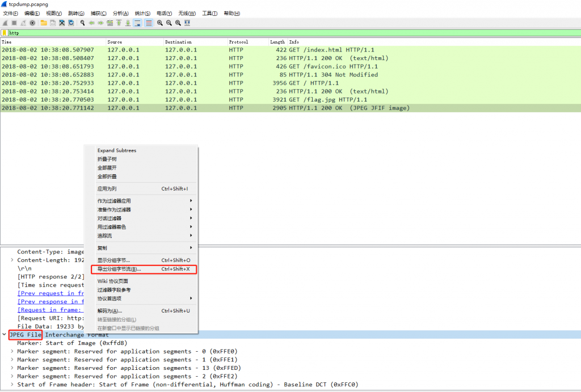Screen dimensions: 581x392
Task: Open the 工具(T) menu
Action: (209, 14)
